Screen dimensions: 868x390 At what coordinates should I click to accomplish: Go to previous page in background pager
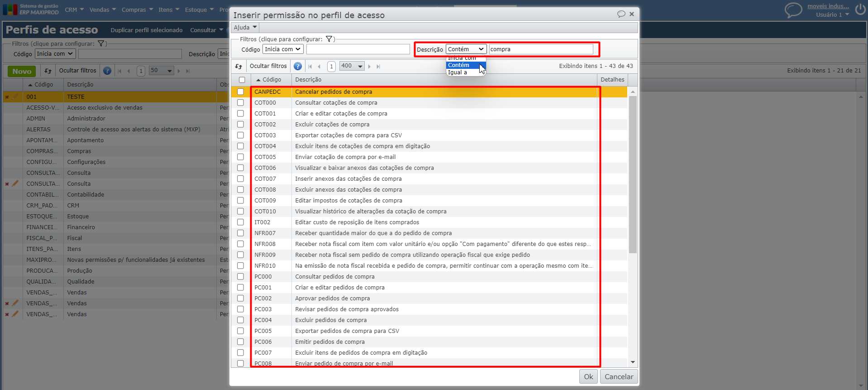129,71
